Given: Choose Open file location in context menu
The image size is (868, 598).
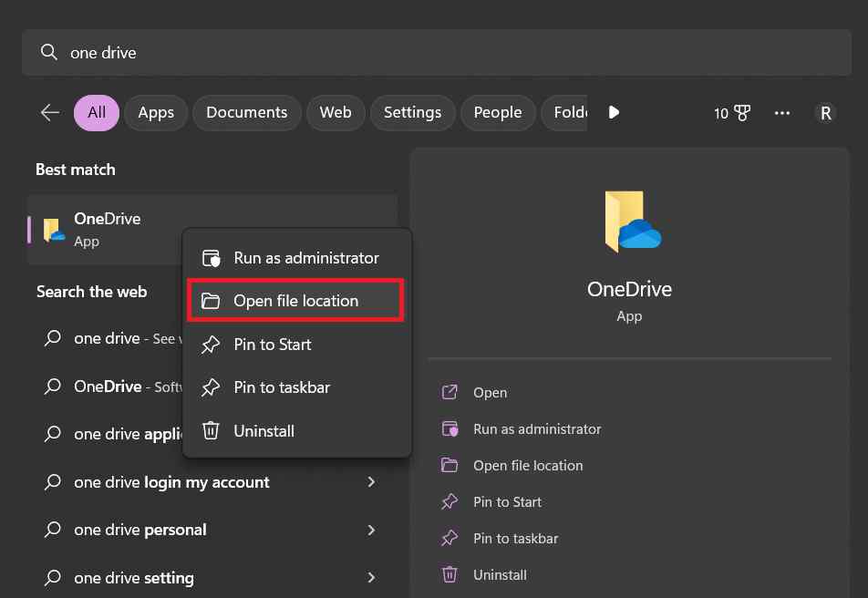Looking at the screenshot, I should [296, 301].
